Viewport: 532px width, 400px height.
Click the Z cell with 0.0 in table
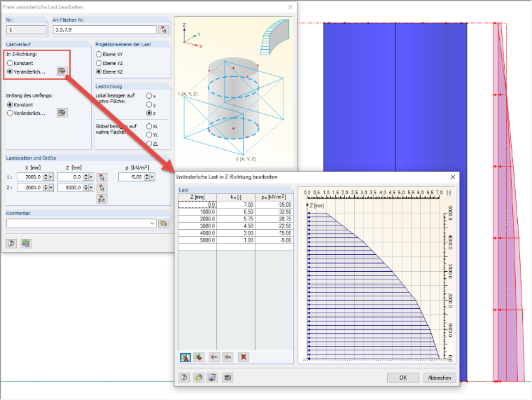[197, 205]
